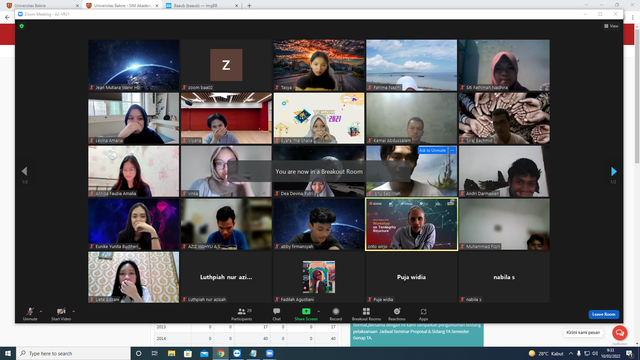This screenshot has height=360, width=640.
Task: Go to the previous gallery page arrow
Action: point(24,171)
